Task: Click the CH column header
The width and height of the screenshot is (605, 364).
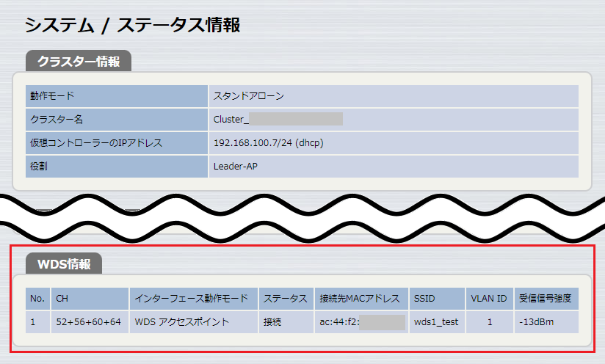Action: pyautogui.click(x=90, y=299)
